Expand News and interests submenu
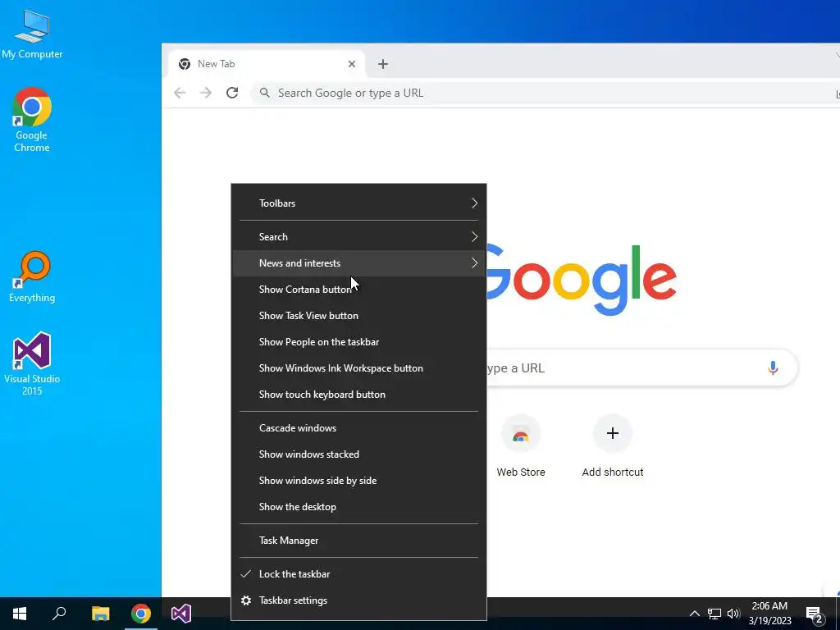 click(x=358, y=263)
